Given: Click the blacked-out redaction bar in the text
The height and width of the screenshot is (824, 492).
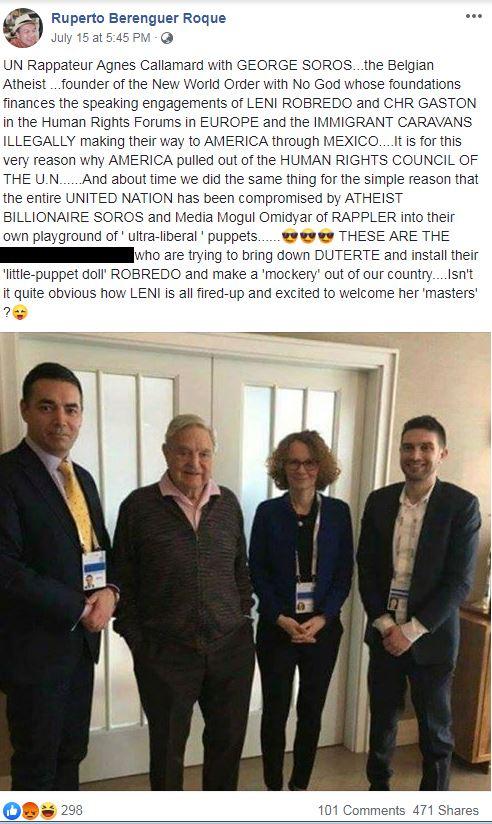Looking at the screenshot, I should click(x=67, y=255).
